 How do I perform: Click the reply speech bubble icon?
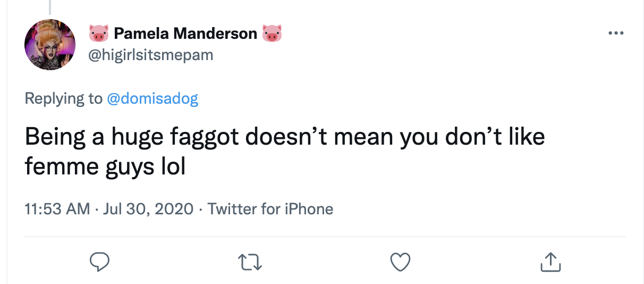coord(99,261)
